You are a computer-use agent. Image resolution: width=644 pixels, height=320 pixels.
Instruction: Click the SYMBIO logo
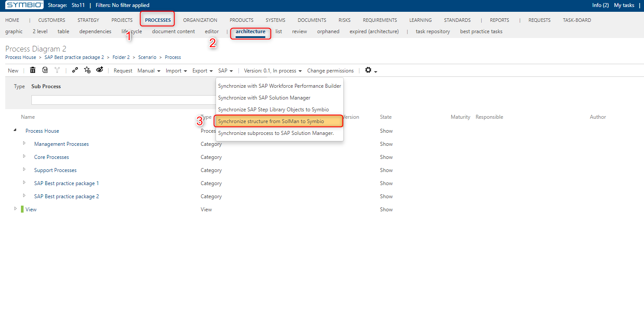pyautogui.click(x=24, y=5)
